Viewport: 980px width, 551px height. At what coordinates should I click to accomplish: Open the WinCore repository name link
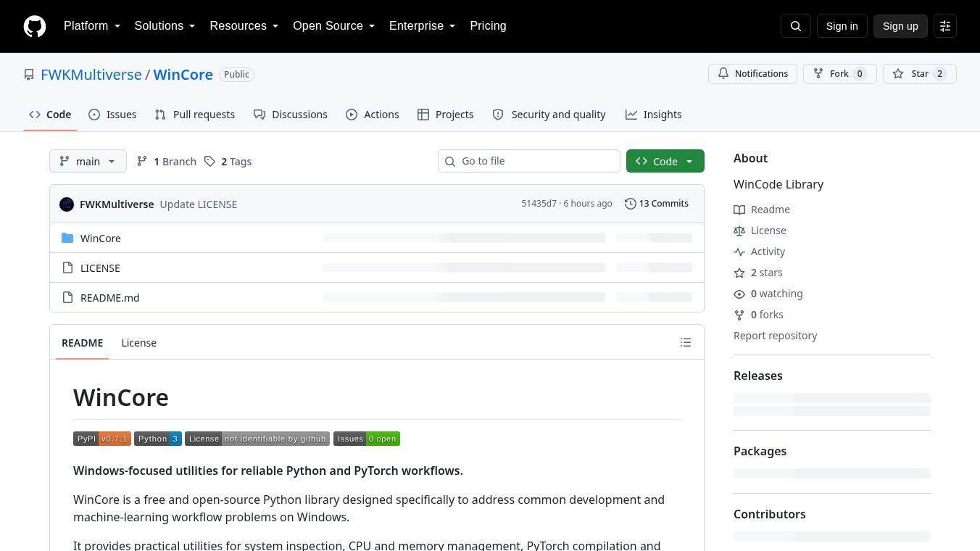(183, 75)
